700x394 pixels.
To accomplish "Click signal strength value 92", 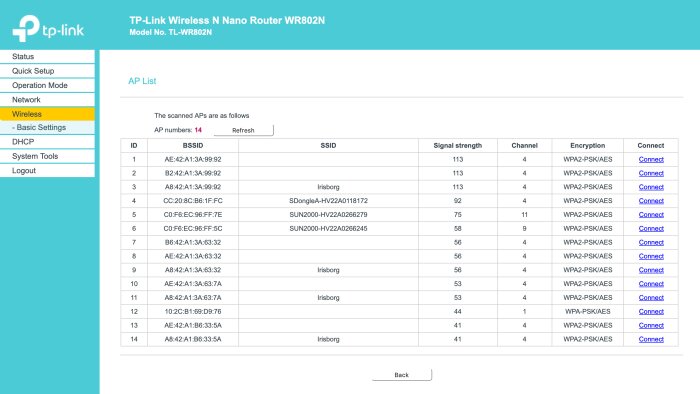I will click(x=458, y=201).
